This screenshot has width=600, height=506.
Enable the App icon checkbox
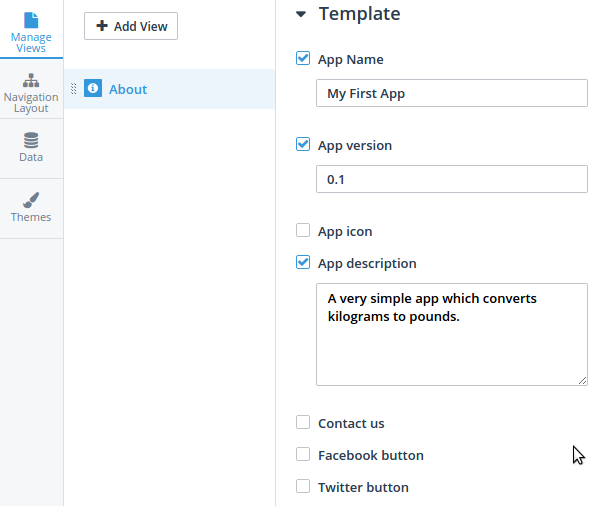pyautogui.click(x=303, y=230)
